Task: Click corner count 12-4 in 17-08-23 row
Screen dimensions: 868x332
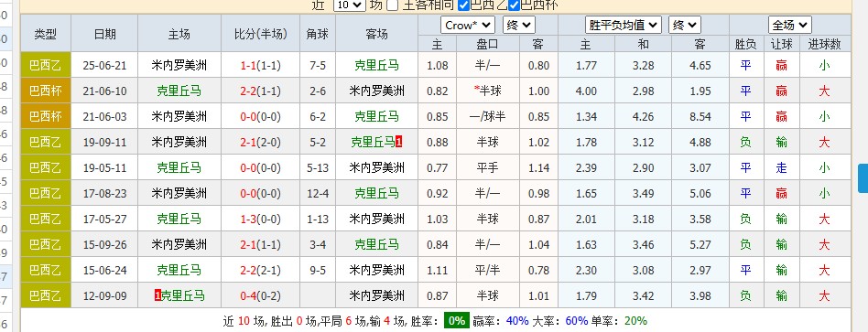Action: 318,193
